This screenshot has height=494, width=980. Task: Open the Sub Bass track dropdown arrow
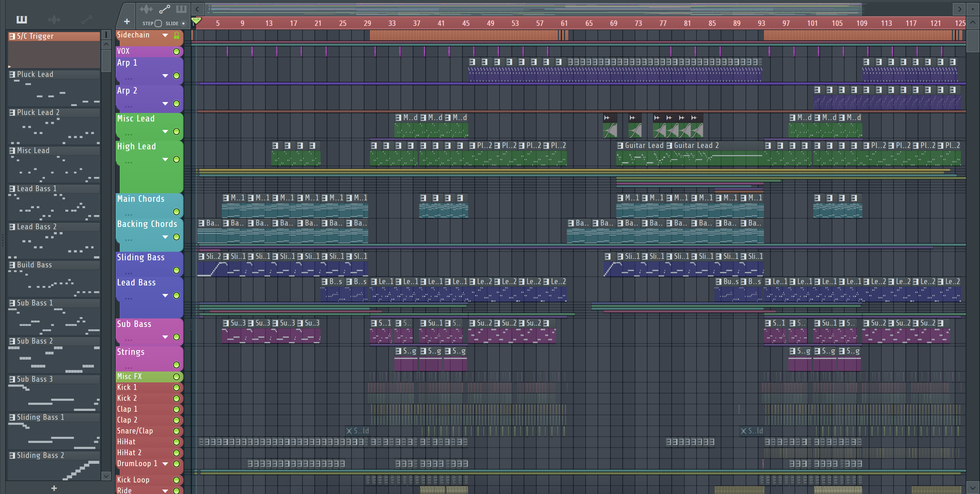pyautogui.click(x=165, y=337)
